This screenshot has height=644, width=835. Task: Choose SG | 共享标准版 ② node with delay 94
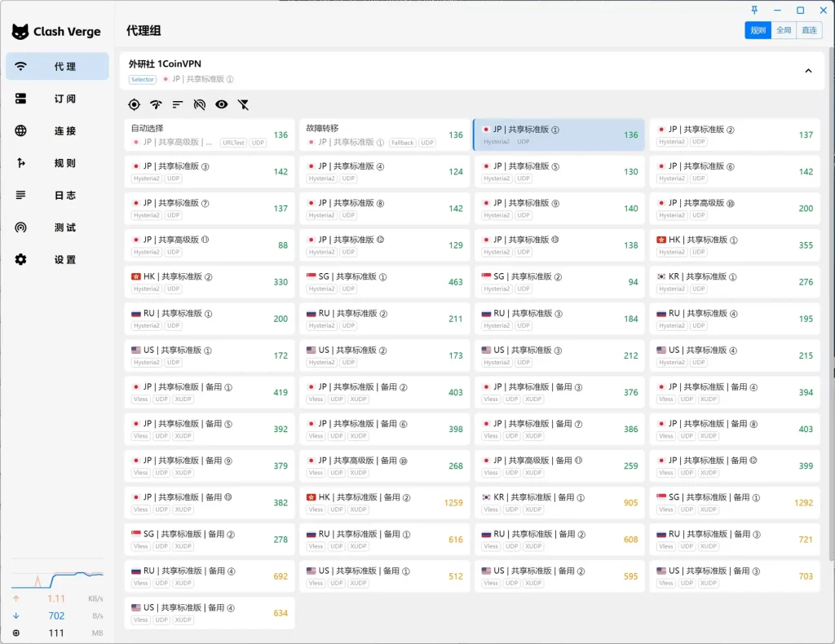(x=559, y=282)
